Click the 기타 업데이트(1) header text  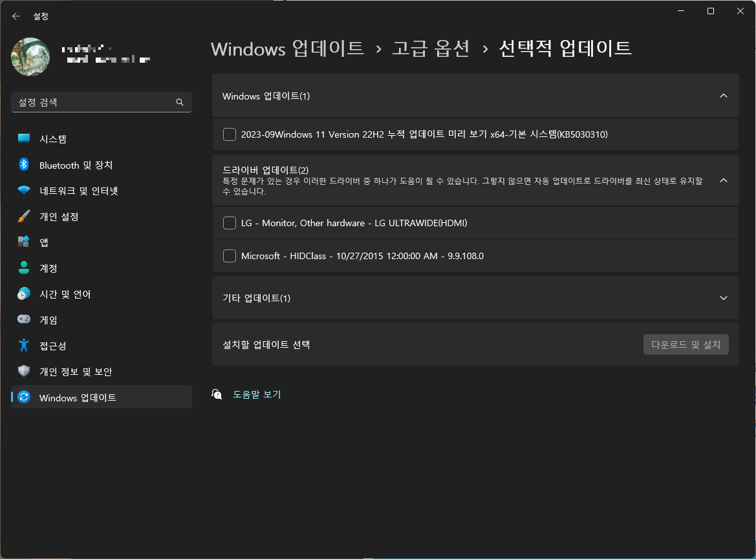coord(257,299)
